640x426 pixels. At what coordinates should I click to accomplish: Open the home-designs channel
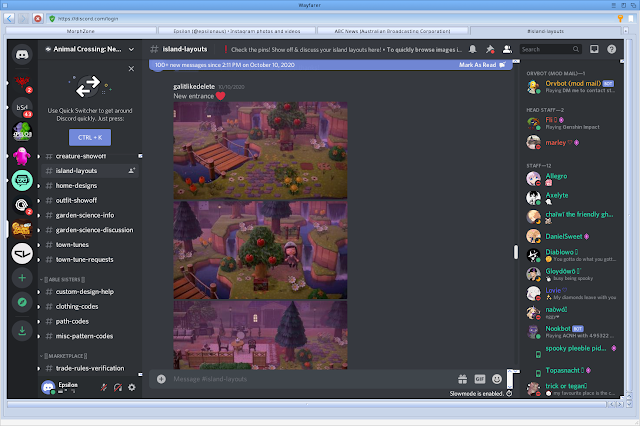(x=90, y=186)
